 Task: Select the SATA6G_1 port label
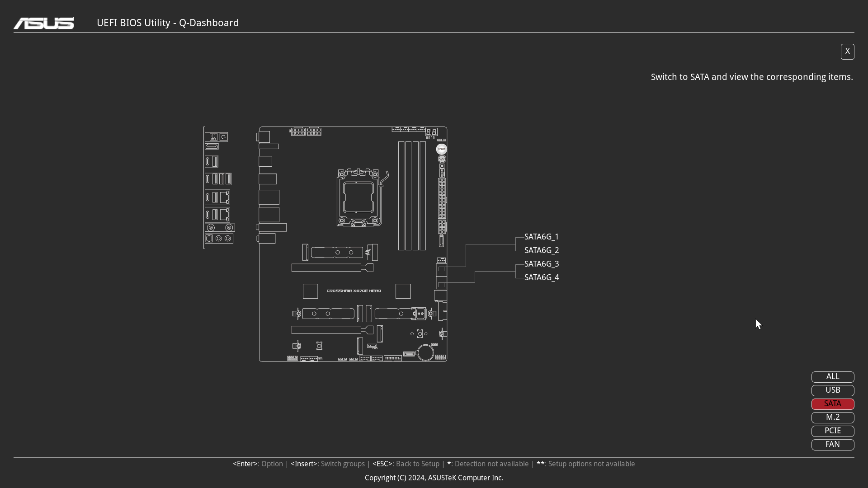[x=542, y=237]
